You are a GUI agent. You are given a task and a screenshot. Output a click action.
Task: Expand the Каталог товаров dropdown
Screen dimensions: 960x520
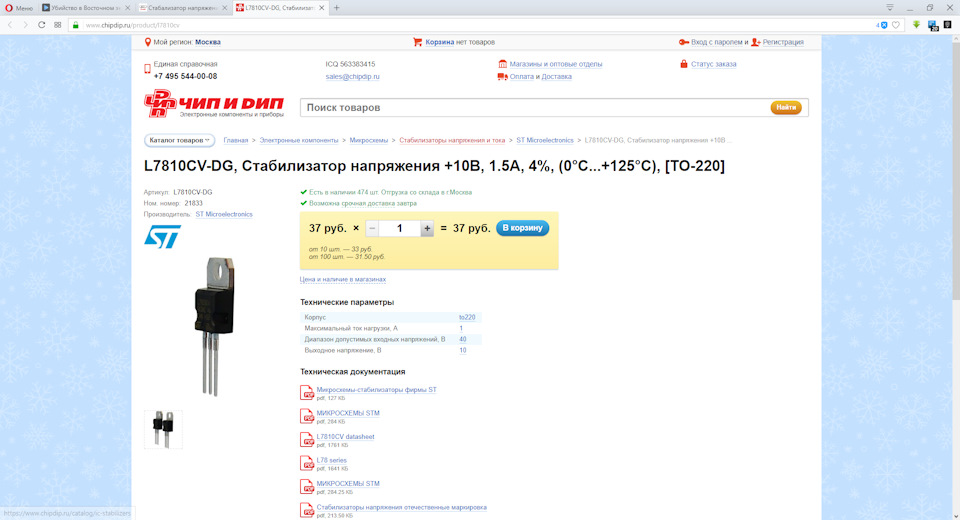pos(179,140)
